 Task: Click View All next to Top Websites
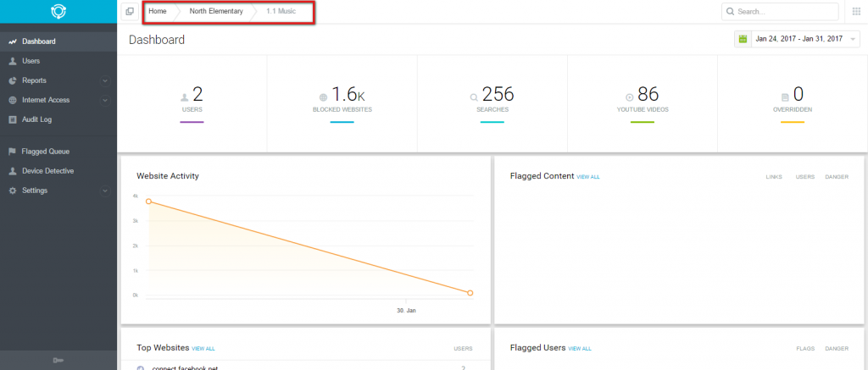(x=203, y=349)
